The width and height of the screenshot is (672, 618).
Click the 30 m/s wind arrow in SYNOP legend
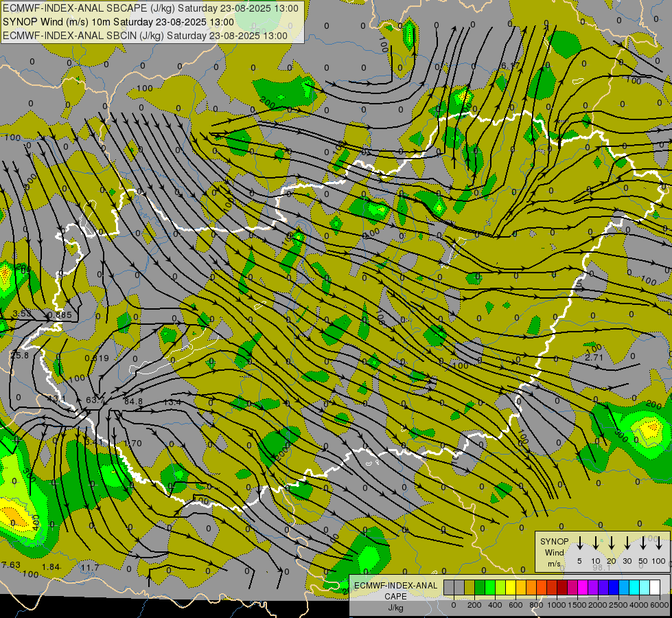627,542
